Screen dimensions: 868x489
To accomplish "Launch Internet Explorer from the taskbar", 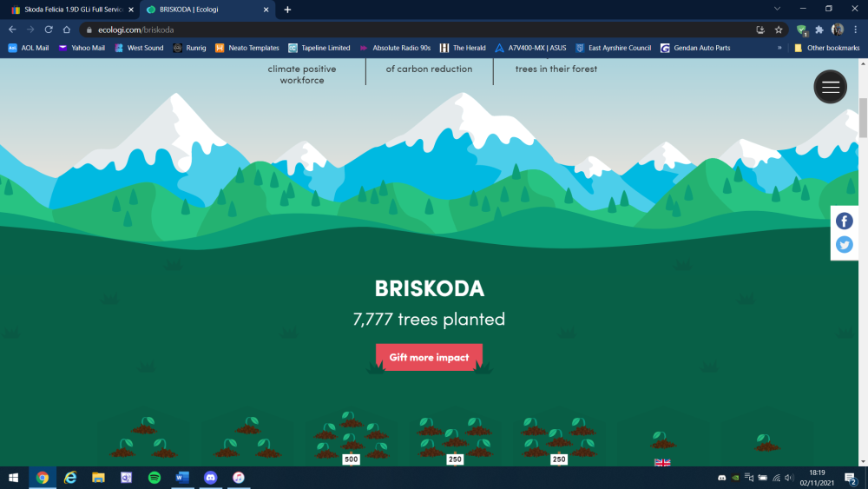I will 70,478.
